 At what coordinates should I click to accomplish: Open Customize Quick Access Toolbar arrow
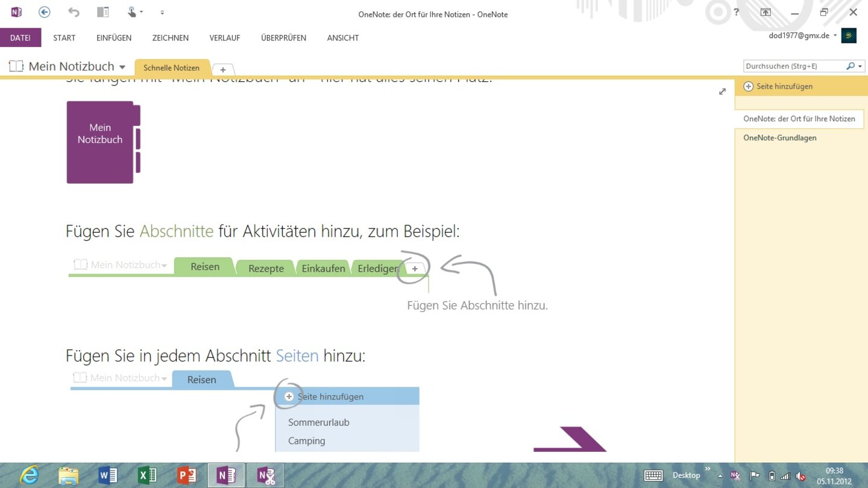162,12
